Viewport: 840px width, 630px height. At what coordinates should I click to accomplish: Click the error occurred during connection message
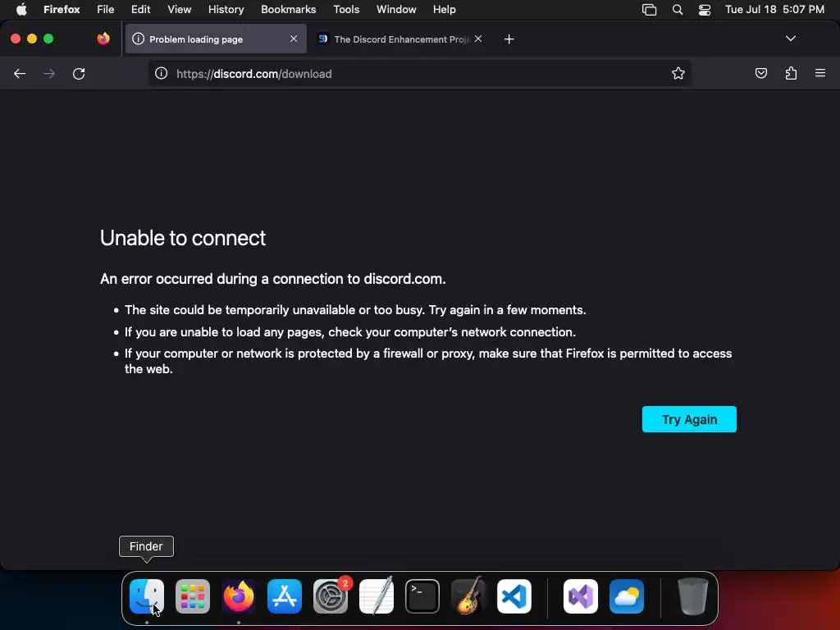click(272, 279)
